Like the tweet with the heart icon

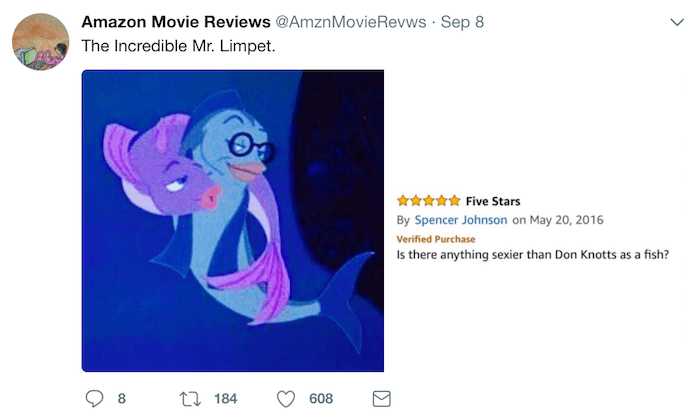click(286, 398)
